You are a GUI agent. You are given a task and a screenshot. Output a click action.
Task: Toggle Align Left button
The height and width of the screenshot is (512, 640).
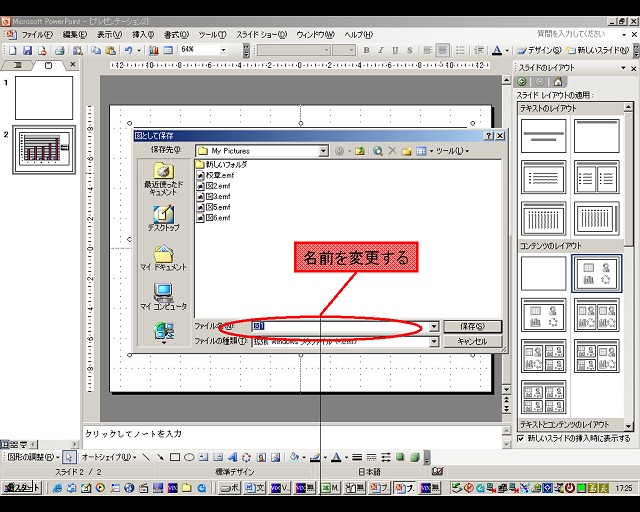428,50
